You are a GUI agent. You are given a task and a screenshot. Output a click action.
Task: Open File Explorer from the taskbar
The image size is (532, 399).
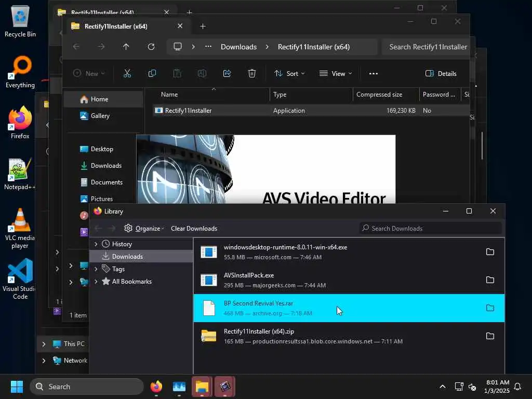(202, 387)
